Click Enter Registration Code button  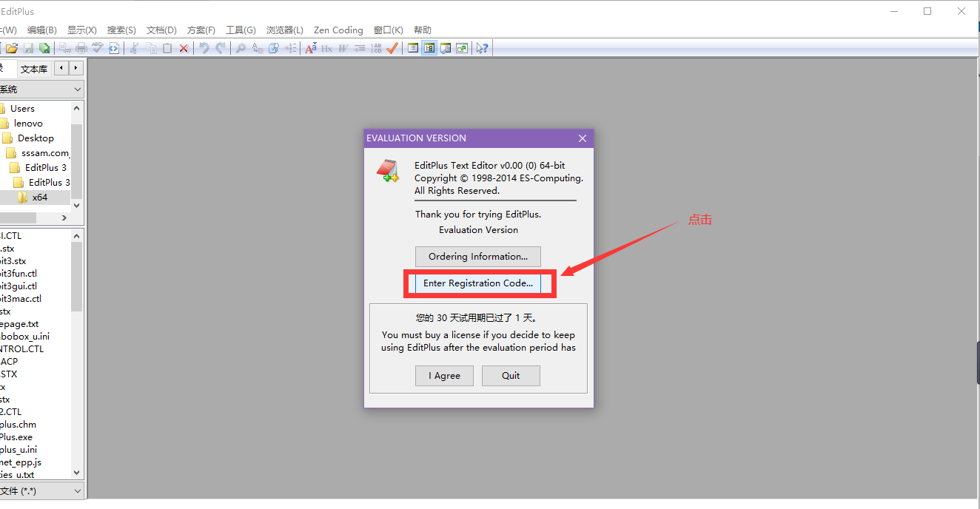pyautogui.click(x=478, y=283)
